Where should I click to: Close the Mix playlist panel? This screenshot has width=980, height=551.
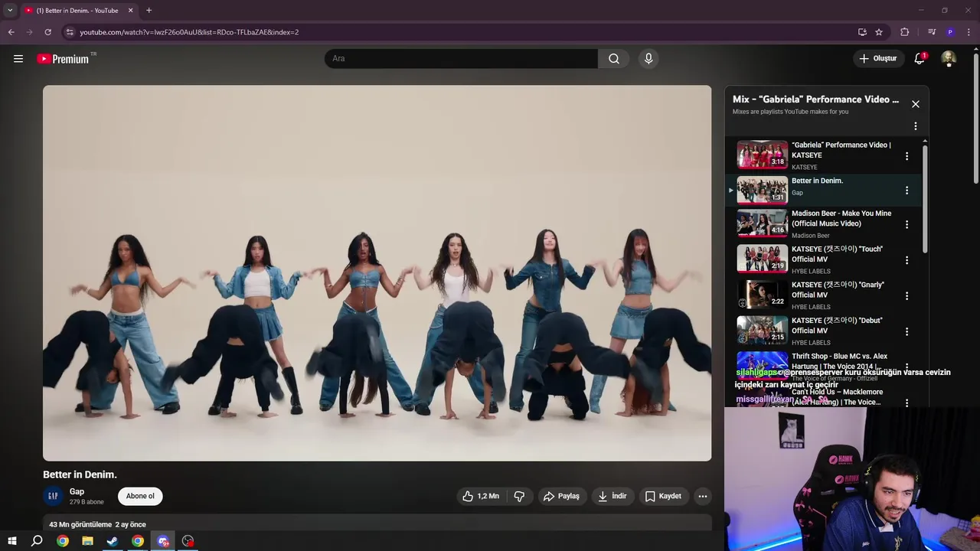coord(916,104)
